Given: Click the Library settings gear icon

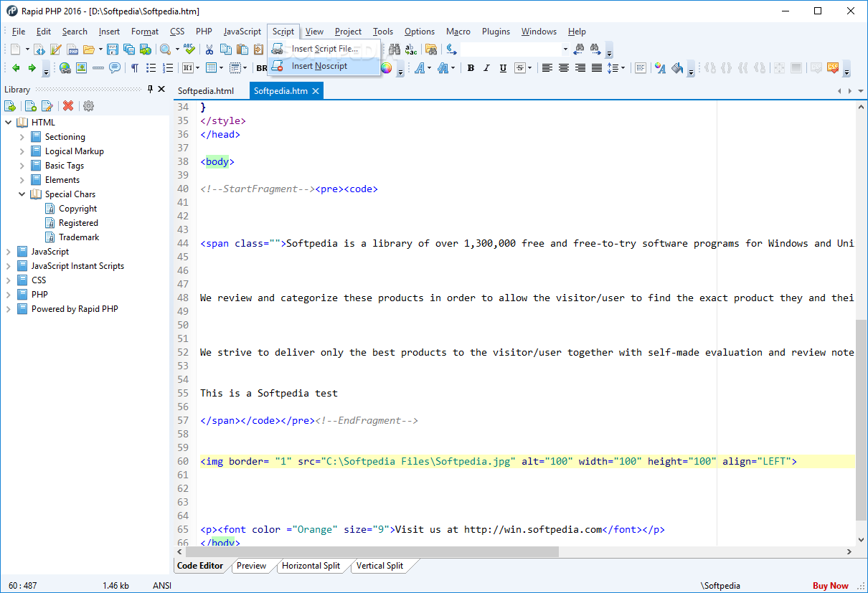Looking at the screenshot, I should 88,106.
